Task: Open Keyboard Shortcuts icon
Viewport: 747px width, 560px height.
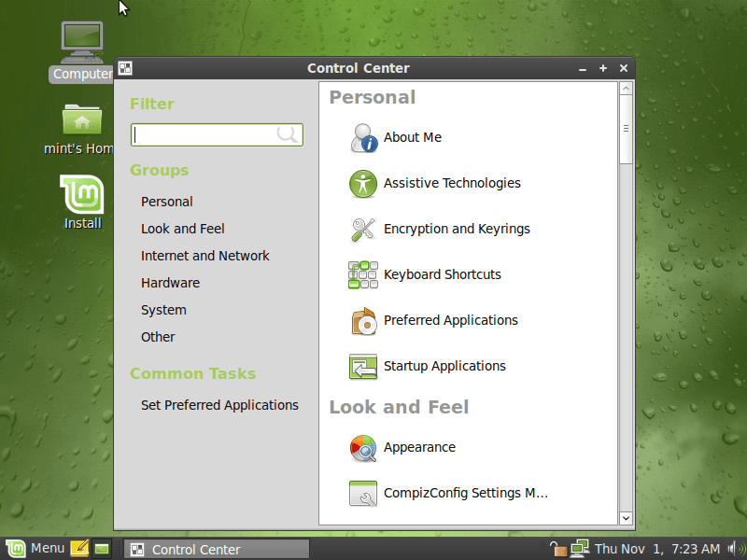Action: (x=363, y=274)
